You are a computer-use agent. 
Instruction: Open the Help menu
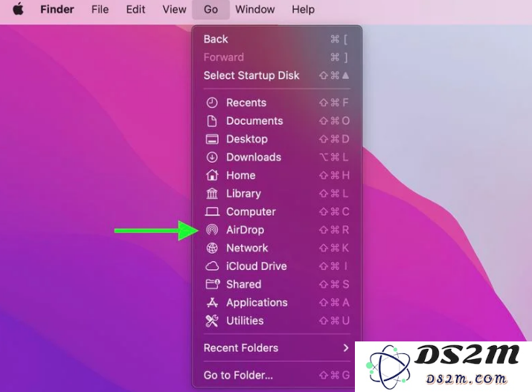(x=303, y=9)
